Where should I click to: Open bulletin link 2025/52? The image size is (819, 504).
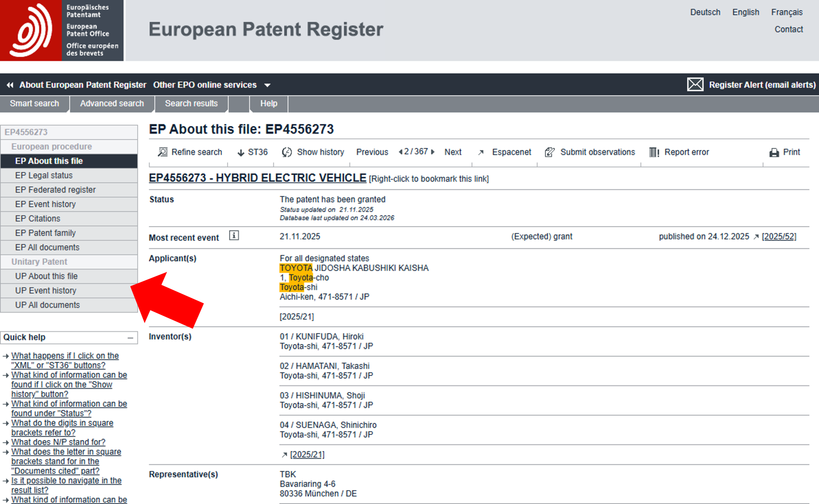(x=779, y=237)
